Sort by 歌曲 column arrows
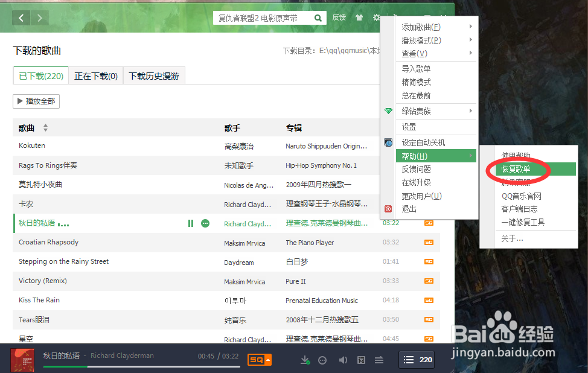Viewport: 588px width, 373px height. tap(45, 128)
